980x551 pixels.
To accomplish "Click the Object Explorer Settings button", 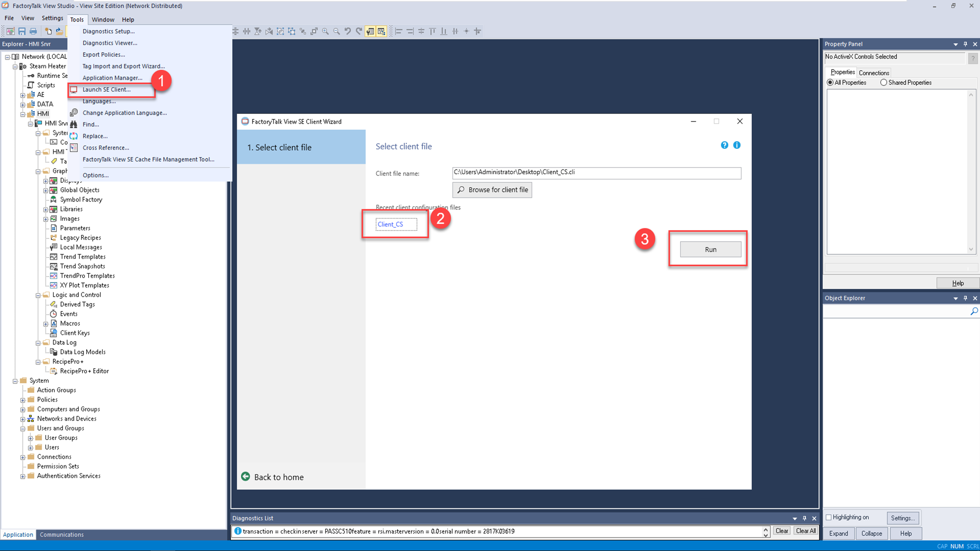I will click(x=903, y=518).
